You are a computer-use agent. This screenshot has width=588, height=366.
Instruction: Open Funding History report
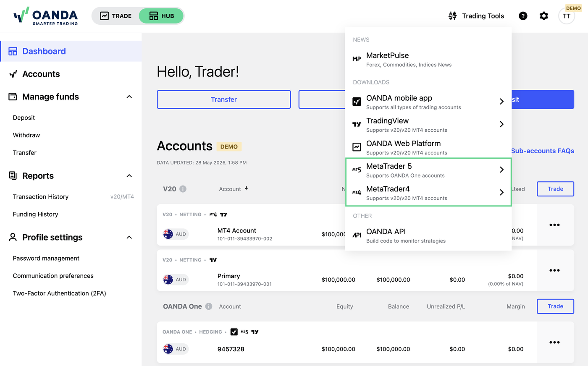36,214
